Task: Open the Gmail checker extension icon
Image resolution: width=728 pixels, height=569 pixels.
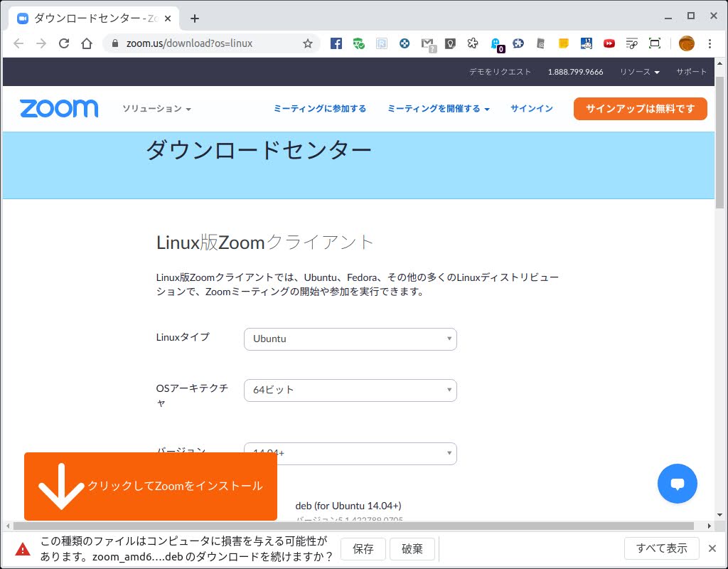Action: pos(428,45)
